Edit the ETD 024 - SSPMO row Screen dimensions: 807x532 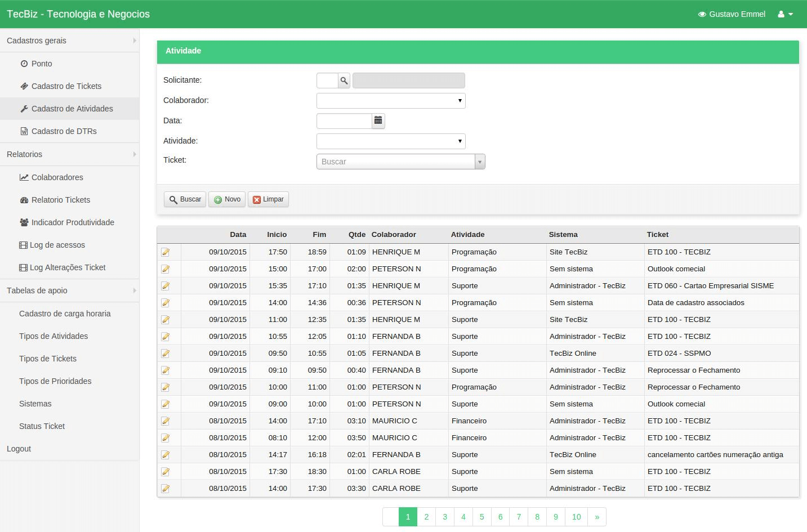(x=166, y=354)
